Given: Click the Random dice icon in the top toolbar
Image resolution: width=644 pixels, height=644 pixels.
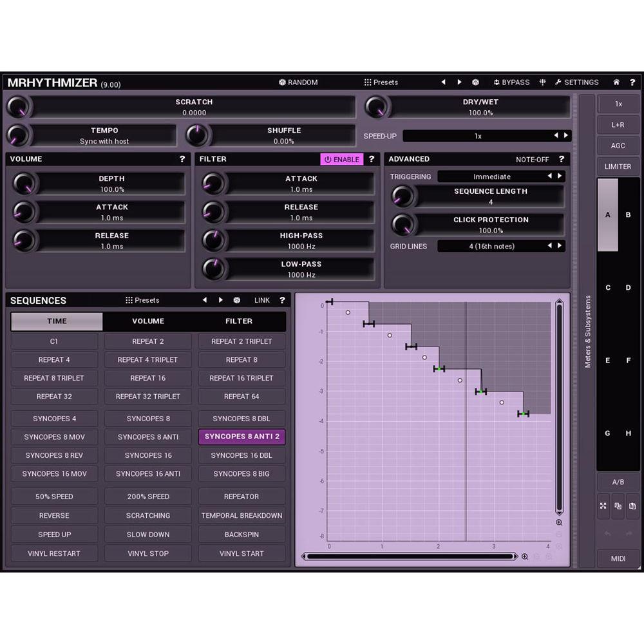Looking at the screenshot, I should point(282,82).
